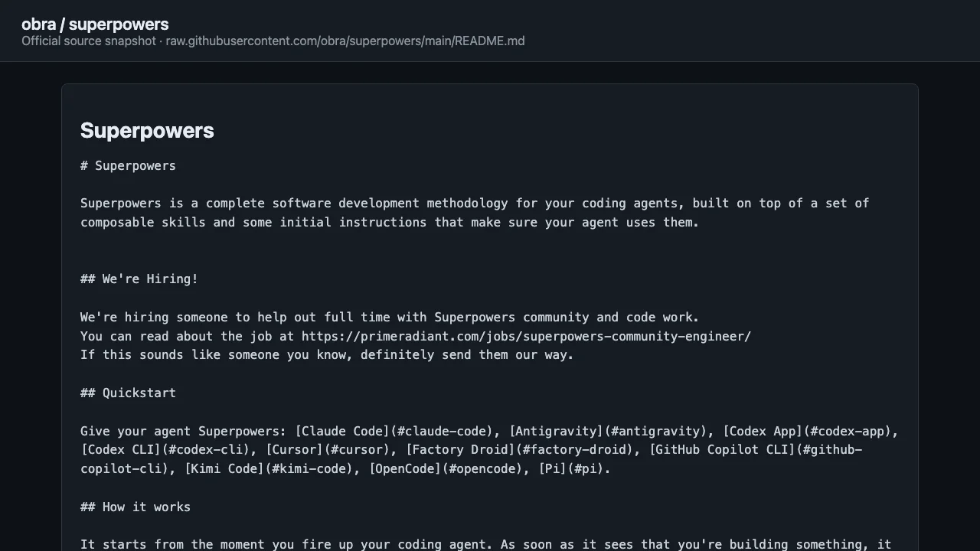Click the "## We're Hiring!" line

tap(139, 279)
